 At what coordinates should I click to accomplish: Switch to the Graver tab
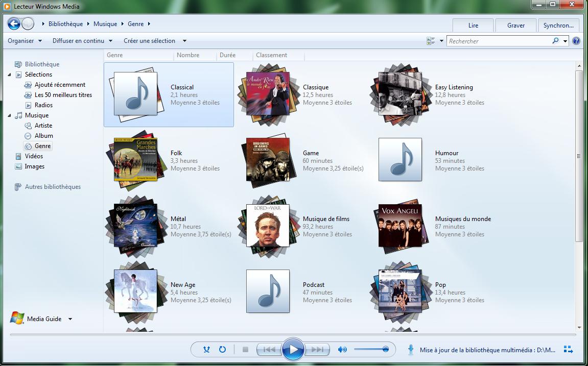515,26
